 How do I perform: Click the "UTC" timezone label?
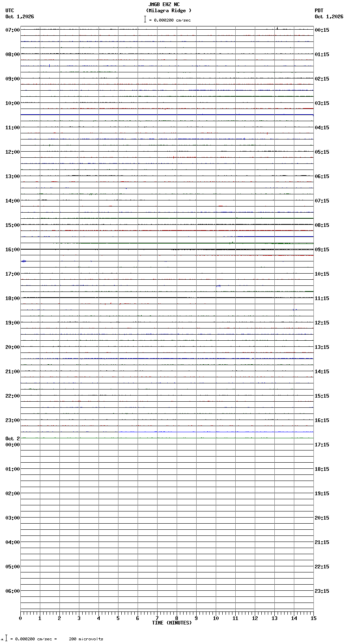(10, 11)
